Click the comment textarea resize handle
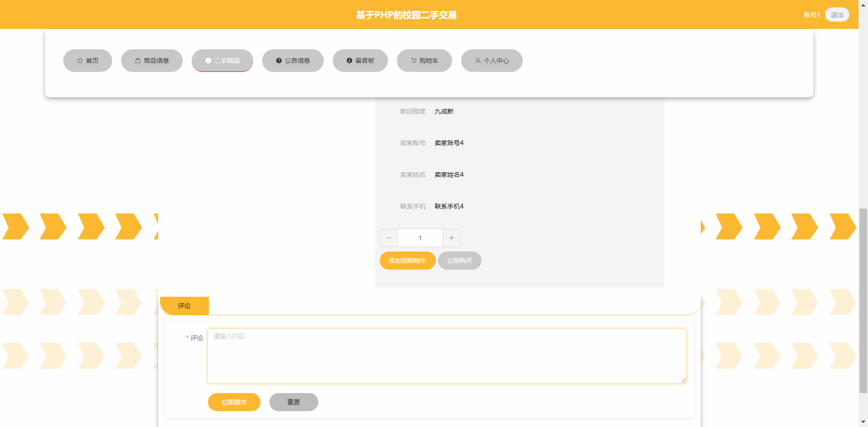 point(684,380)
